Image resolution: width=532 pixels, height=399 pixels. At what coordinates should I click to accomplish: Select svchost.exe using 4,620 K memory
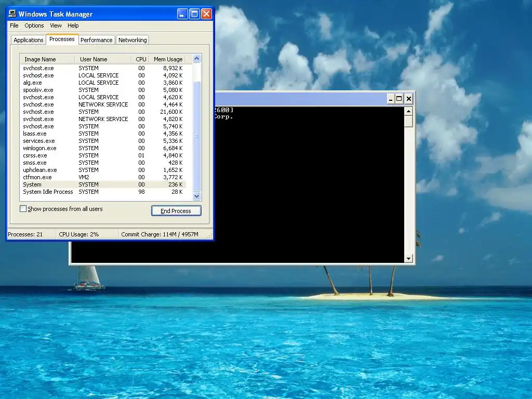coord(103,97)
